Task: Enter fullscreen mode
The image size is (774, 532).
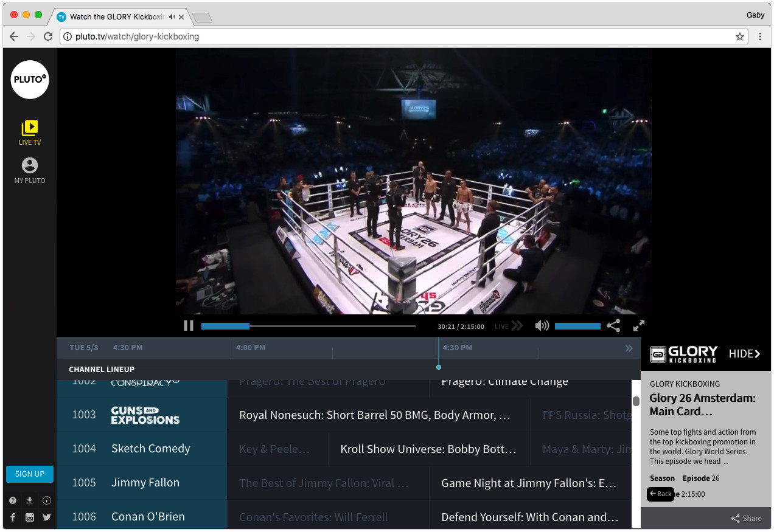Action: (638, 326)
